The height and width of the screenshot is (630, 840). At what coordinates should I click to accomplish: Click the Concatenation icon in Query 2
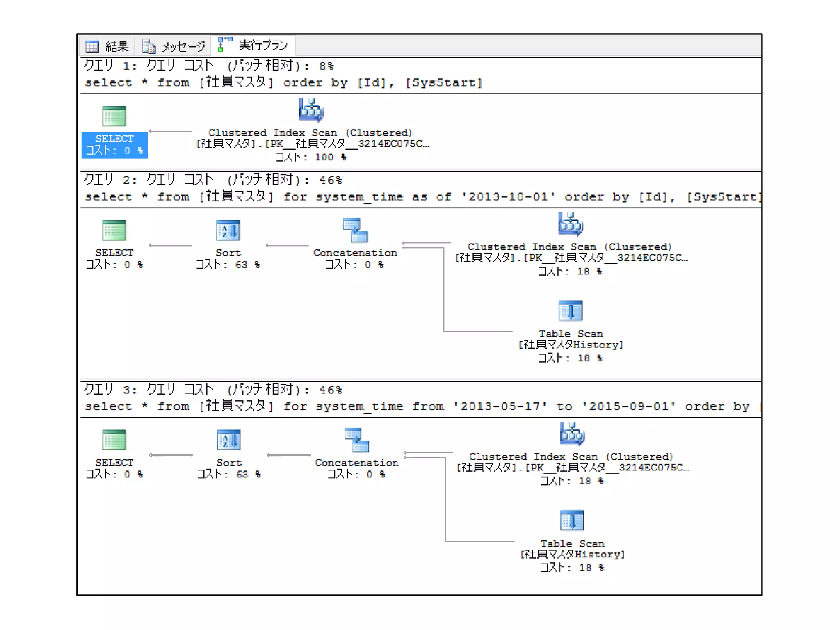(355, 230)
